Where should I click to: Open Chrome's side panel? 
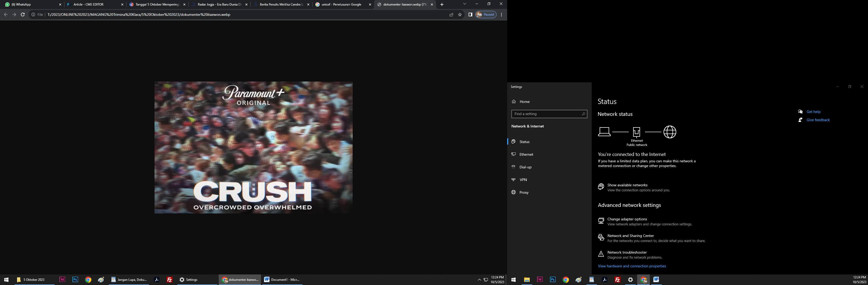click(470, 15)
